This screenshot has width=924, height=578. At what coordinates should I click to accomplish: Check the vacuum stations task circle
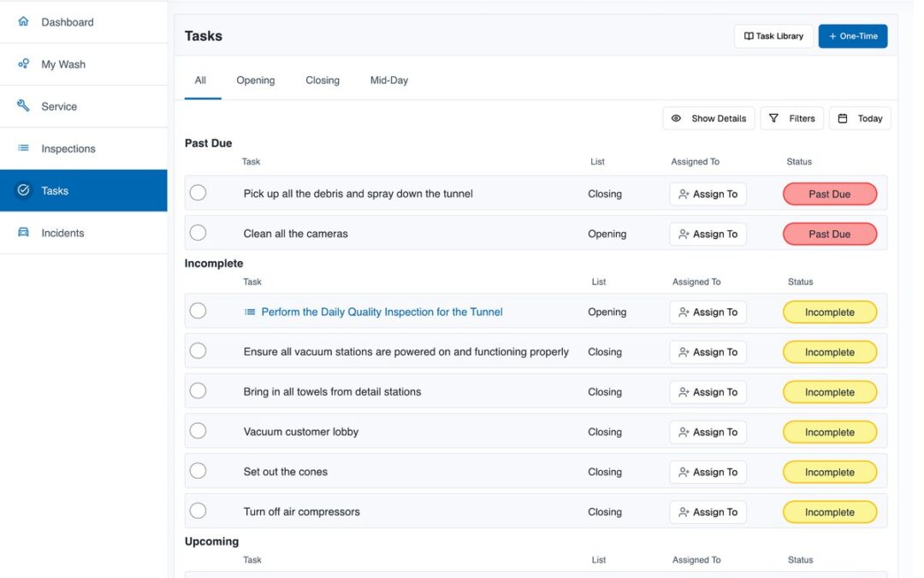(198, 351)
